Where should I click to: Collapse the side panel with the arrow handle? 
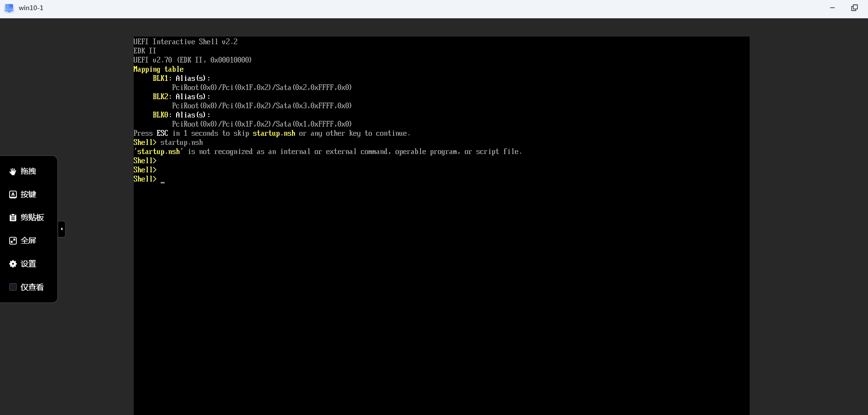click(62, 229)
